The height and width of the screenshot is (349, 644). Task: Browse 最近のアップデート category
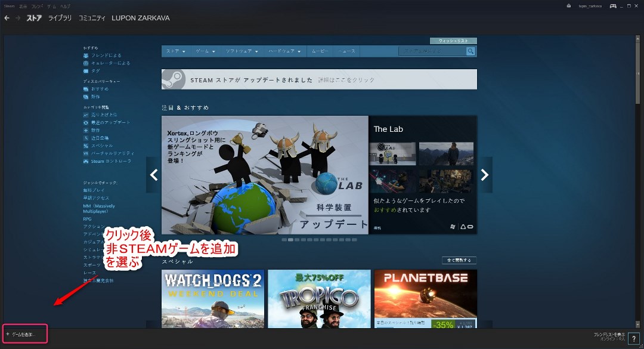coord(110,122)
